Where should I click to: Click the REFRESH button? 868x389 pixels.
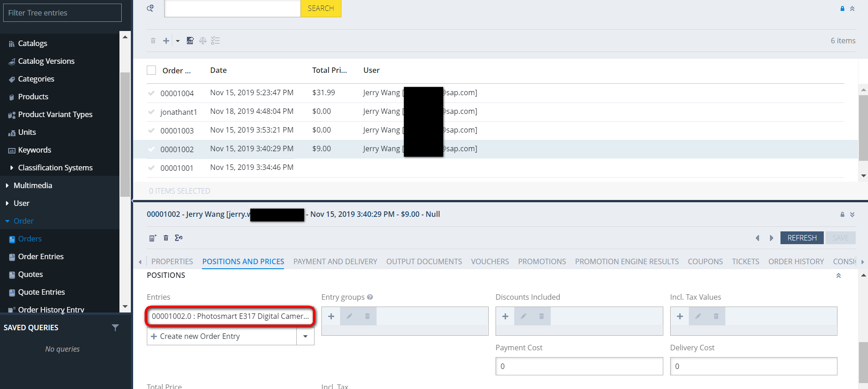(x=802, y=238)
